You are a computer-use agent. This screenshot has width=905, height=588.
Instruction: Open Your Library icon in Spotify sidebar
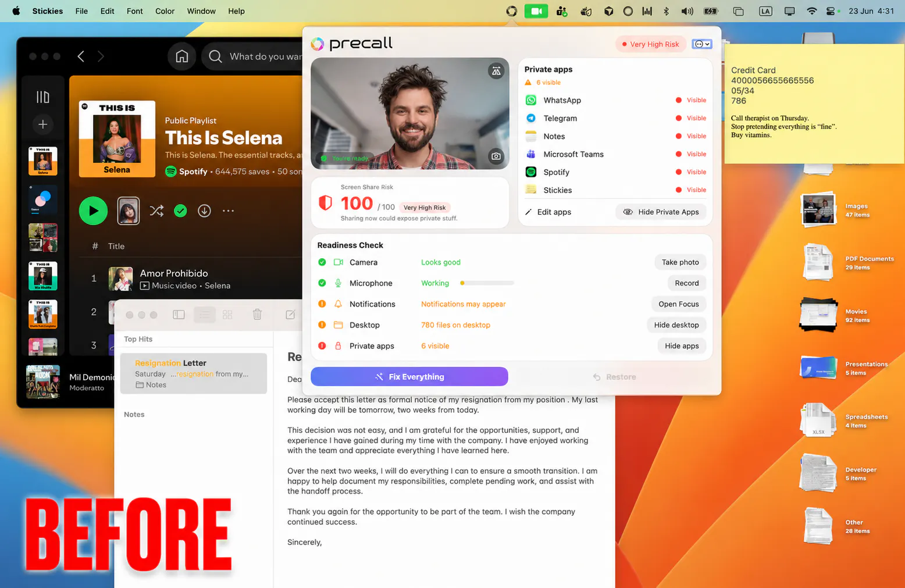(x=43, y=97)
